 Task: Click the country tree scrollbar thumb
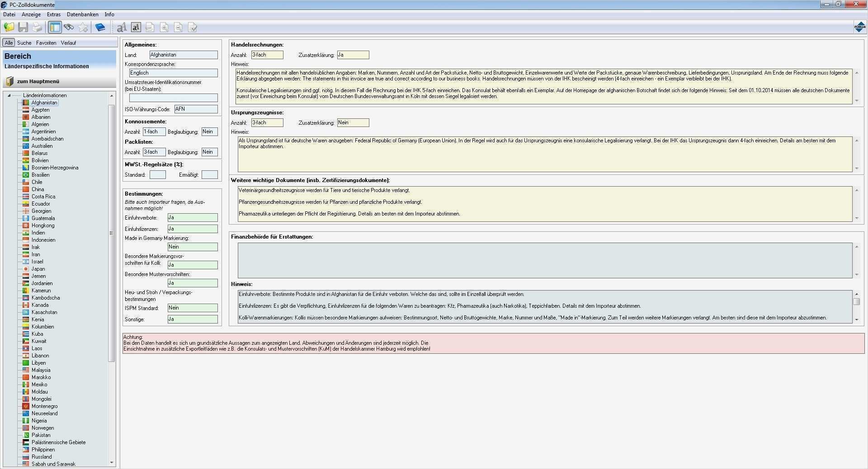(x=112, y=233)
